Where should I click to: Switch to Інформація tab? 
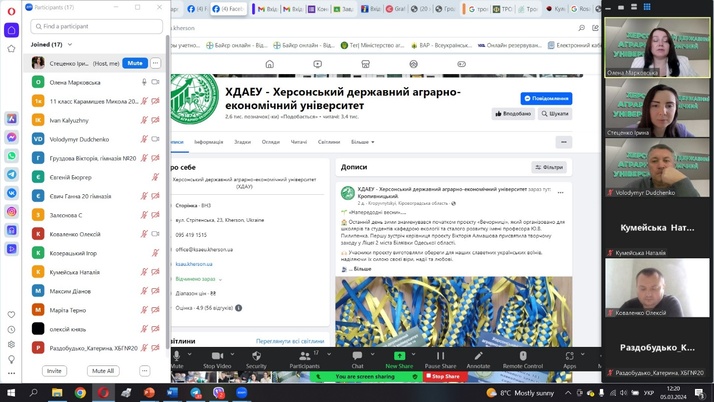[x=209, y=142]
